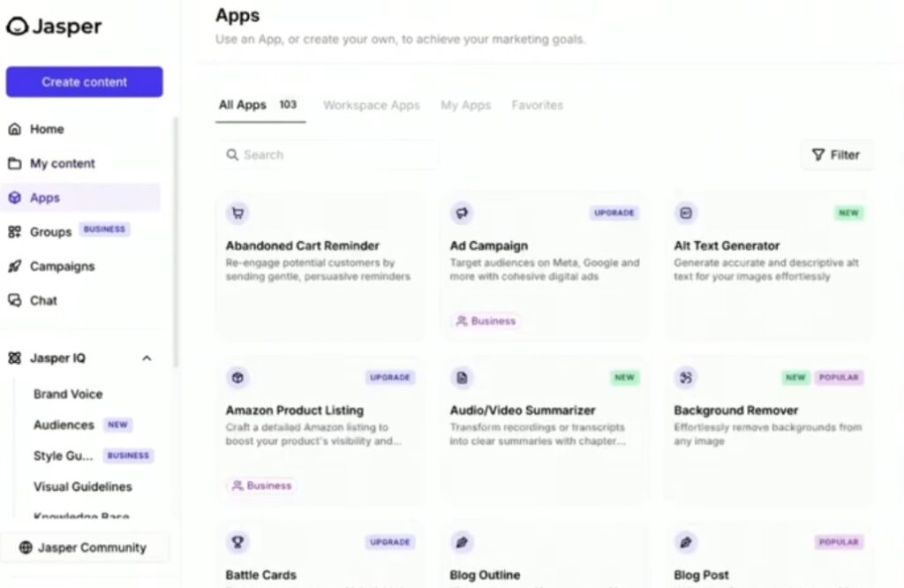Click the sidebar vertical scrollbar
The image size is (904, 588).
point(176,242)
